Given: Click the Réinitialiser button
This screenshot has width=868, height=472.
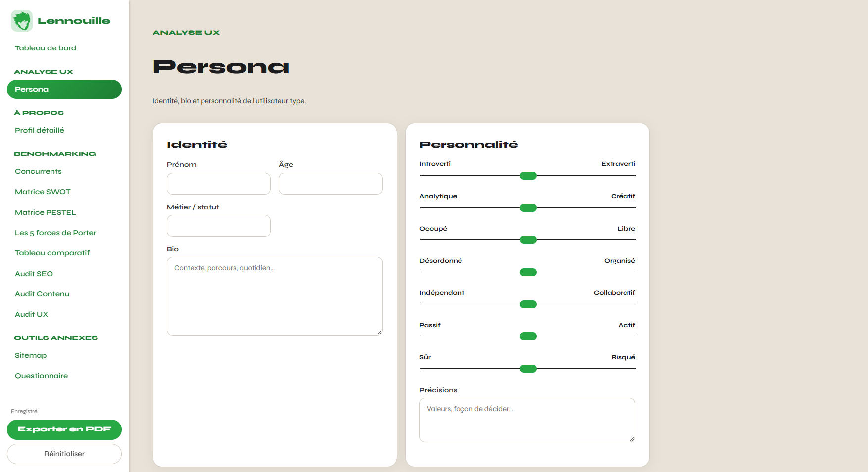Looking at the screenshot, I should pos(64,454).
